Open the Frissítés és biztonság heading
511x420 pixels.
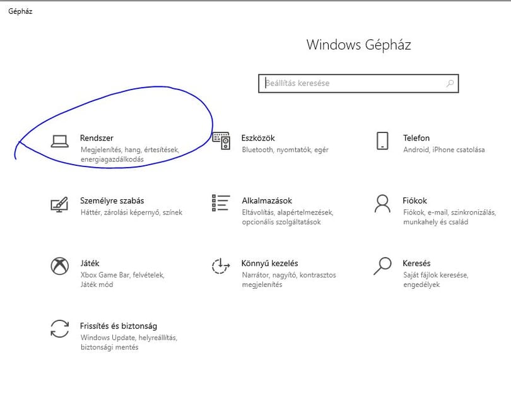click(119, 326)
